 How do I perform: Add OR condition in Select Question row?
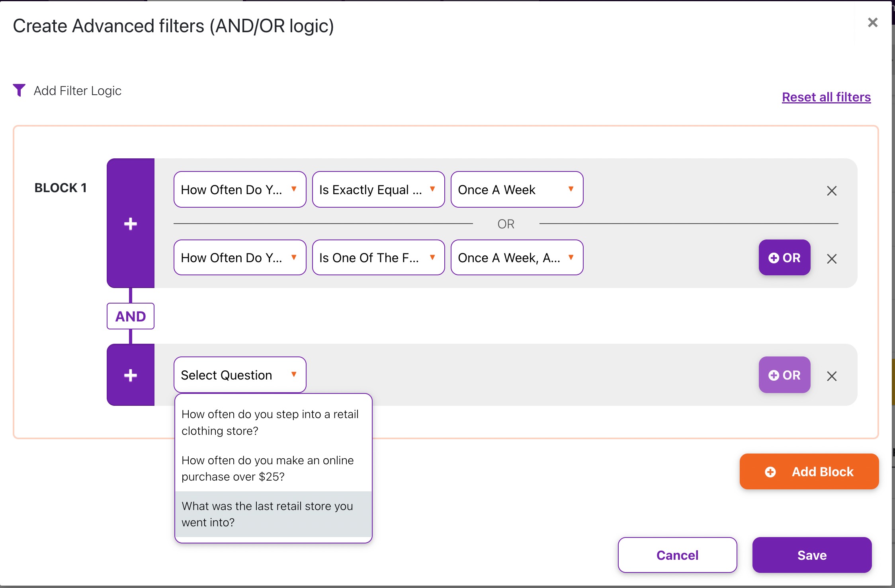[784, 375]
